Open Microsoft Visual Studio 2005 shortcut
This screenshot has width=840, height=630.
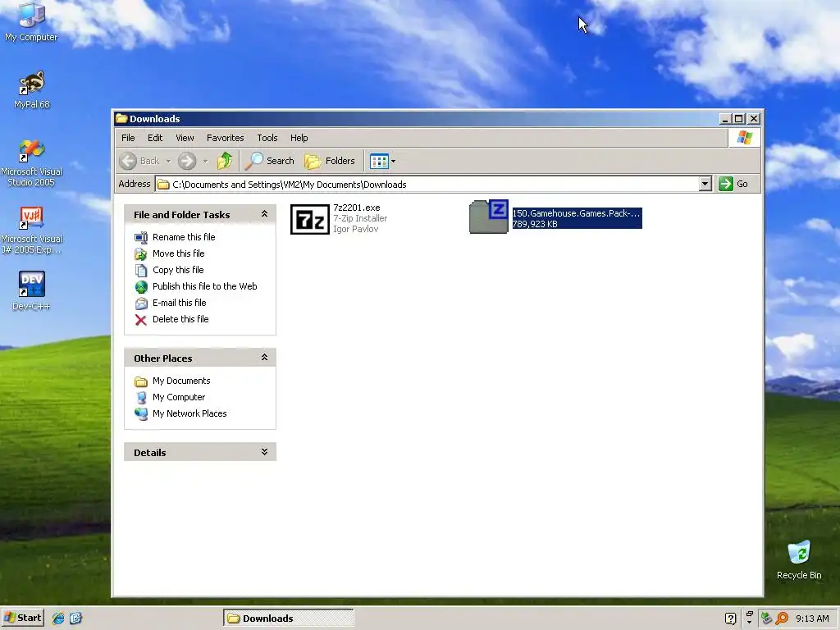click(x=32, y=162)
